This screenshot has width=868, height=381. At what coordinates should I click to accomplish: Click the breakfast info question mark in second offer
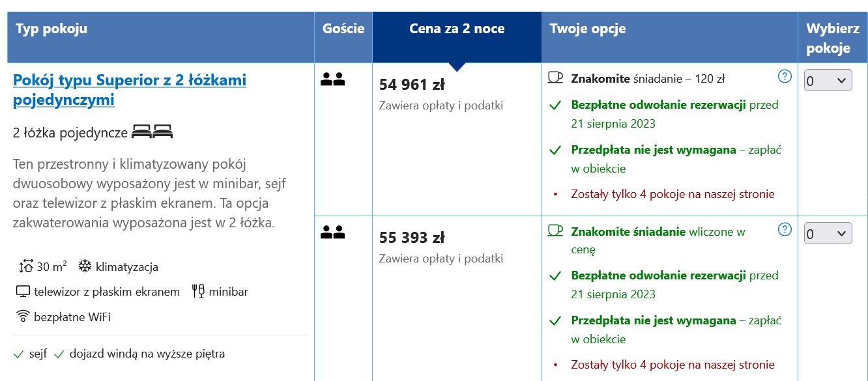pos(785,229)
